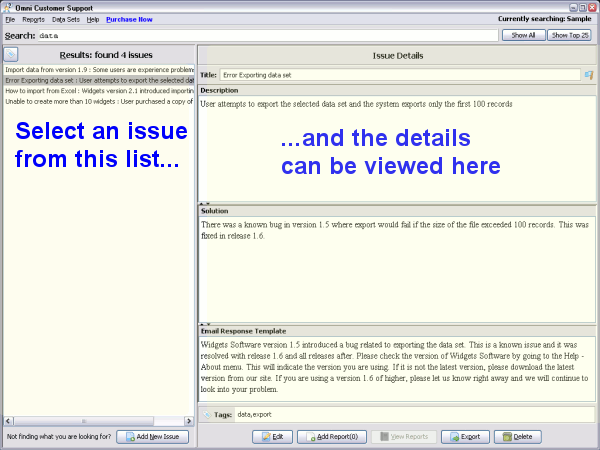
Task: Open the File menu
Action: (x=10, y=20)
